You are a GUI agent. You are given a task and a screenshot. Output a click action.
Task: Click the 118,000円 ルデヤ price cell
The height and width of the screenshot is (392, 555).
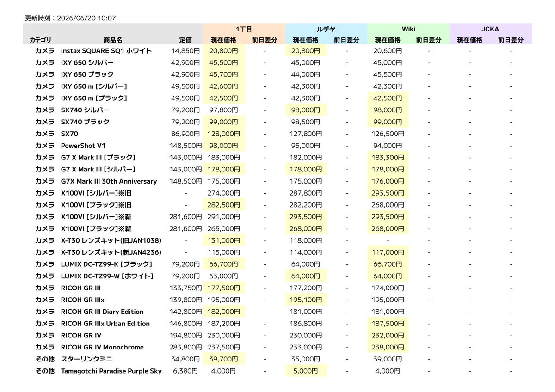[x=306, y=240]
